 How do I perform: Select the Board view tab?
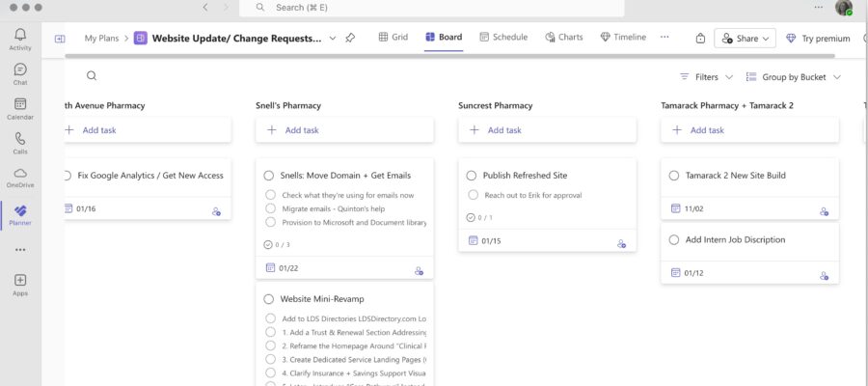click(444, 37)
